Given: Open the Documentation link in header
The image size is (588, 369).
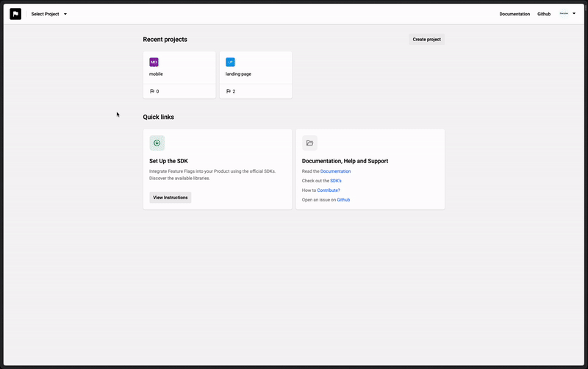Looking at the screenshot, I should 514,14.
